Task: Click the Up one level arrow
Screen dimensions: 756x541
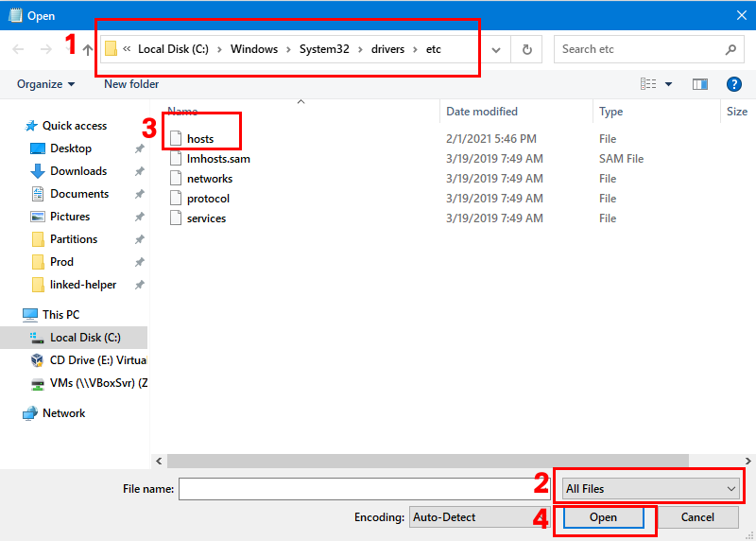Action: 88,49
